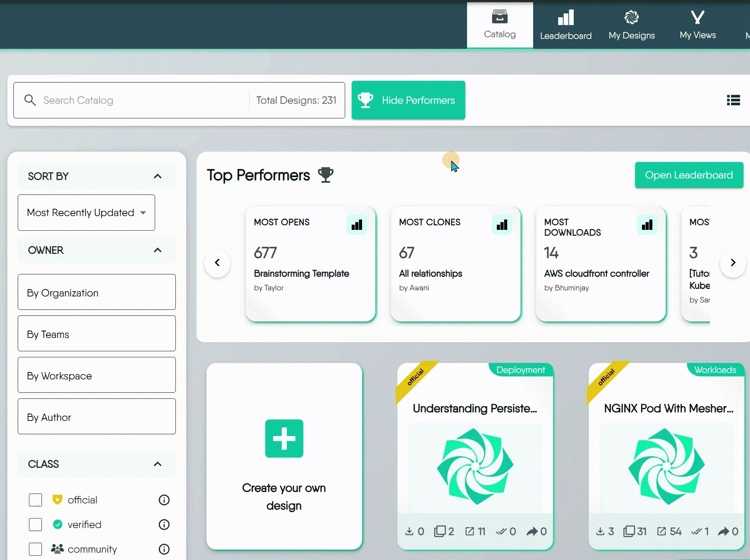Open the Most Recently Updated sort dropdown
The height and width of the screenshot is (560, 750).
(86, 213)
